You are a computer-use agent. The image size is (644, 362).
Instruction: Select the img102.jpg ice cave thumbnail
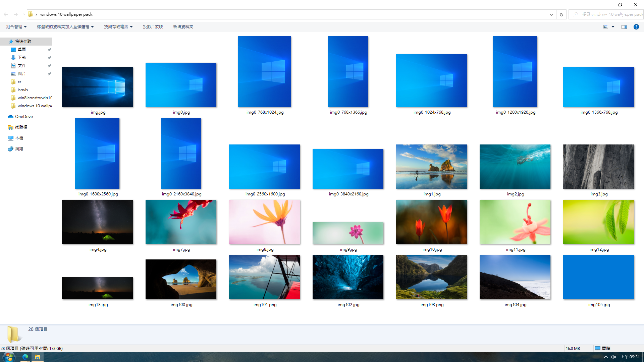pos(348,277)
